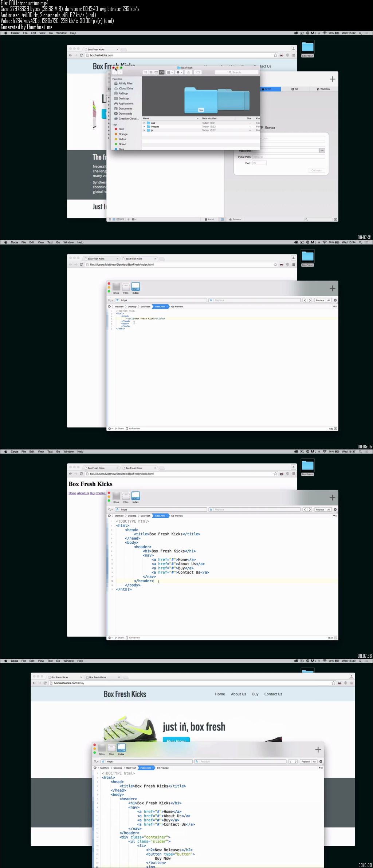
Task: Click Finder action gear in first frame
Action: click(179, 72)
